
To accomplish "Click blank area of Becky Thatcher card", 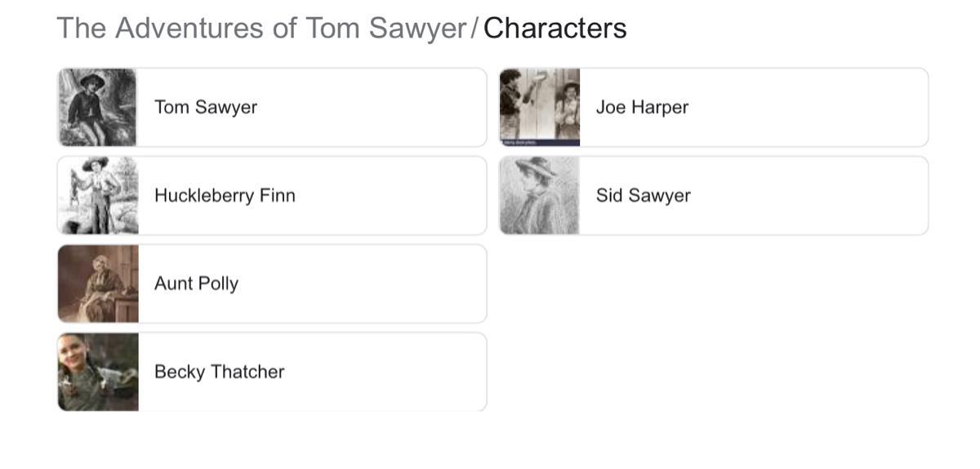I will point(384,372).
